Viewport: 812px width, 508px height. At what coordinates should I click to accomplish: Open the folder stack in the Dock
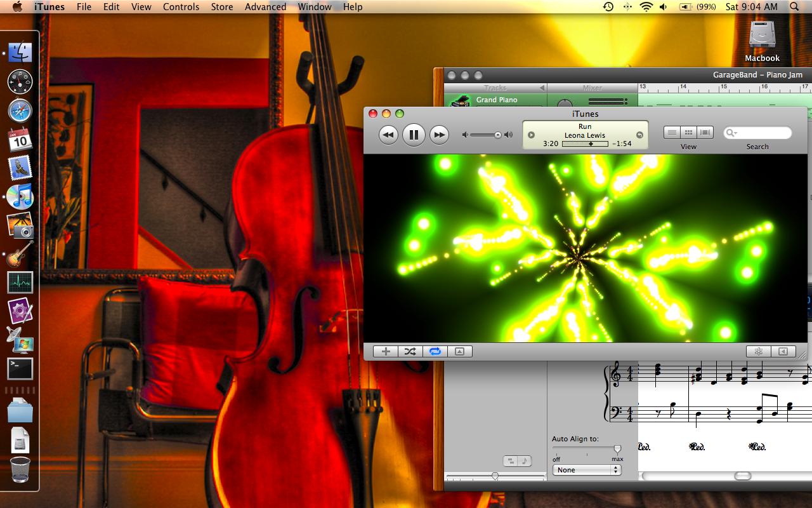pyautogui.click(x=20, y=410)
